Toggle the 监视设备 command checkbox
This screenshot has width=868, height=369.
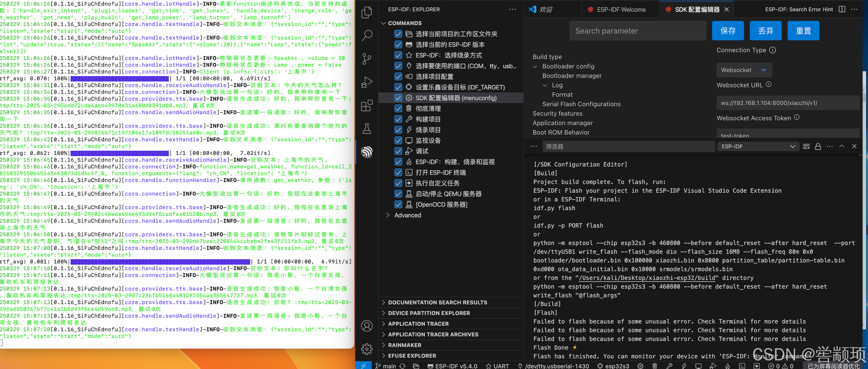[398, 141]
